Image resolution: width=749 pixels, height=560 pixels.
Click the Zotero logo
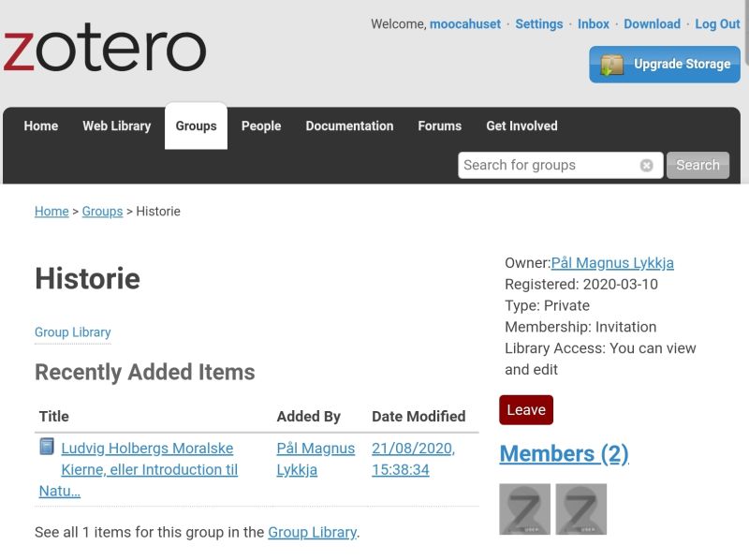tap(105, 48)
